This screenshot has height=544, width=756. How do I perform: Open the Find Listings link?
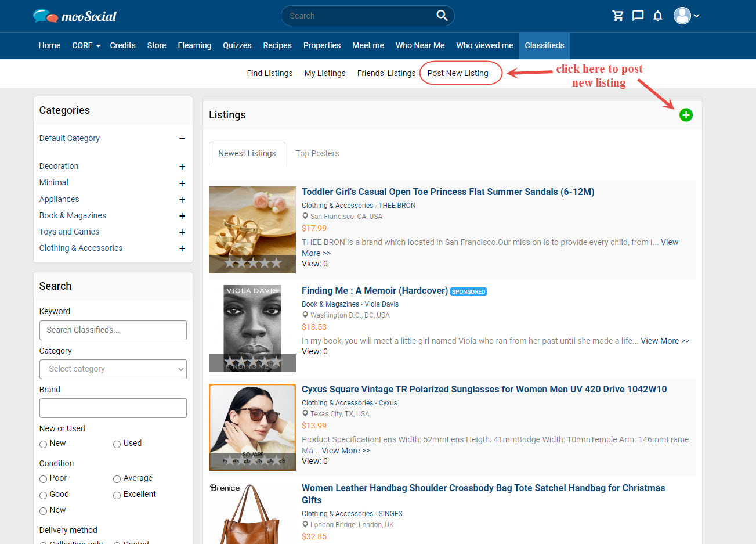[270, 73]
